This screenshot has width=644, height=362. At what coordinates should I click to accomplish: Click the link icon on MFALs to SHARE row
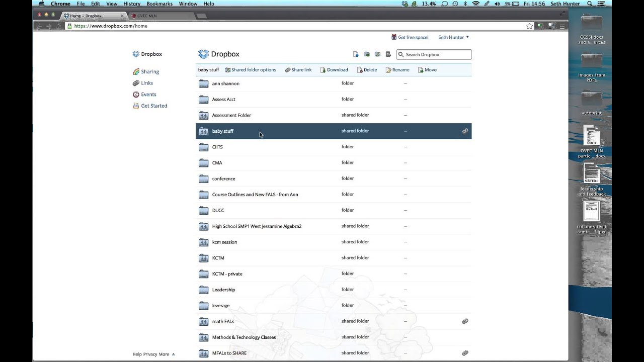click(465, 353)
